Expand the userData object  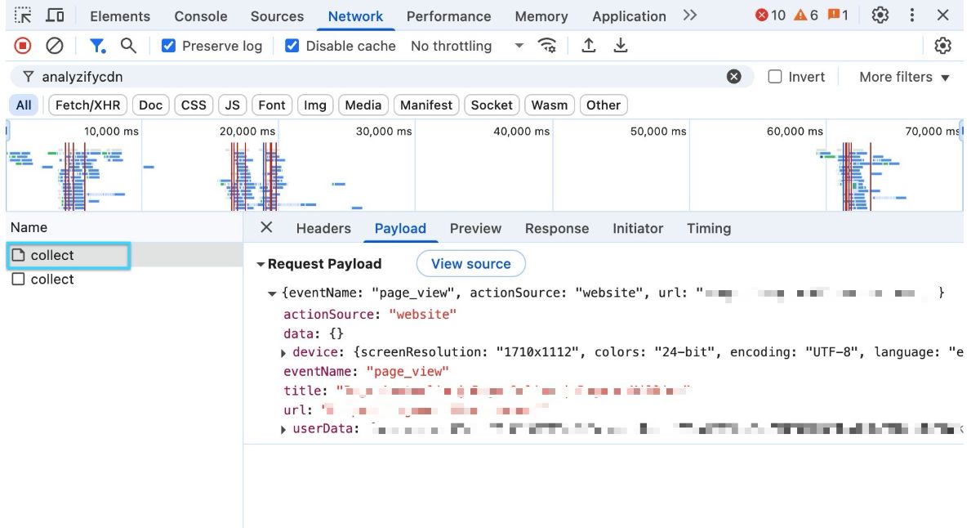point(283,429)
